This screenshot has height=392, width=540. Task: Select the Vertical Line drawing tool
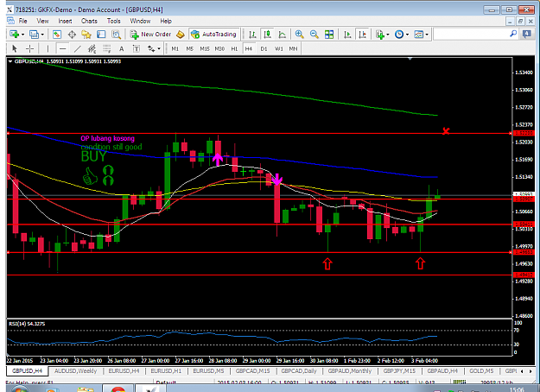tap(48, 49)
